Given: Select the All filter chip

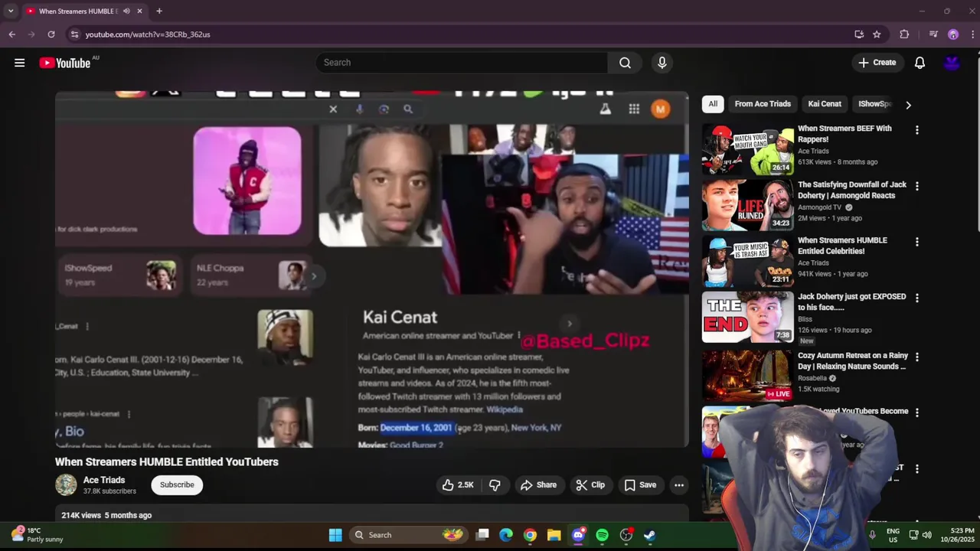Looking at the screenshot, I should (x=713, y=104).
